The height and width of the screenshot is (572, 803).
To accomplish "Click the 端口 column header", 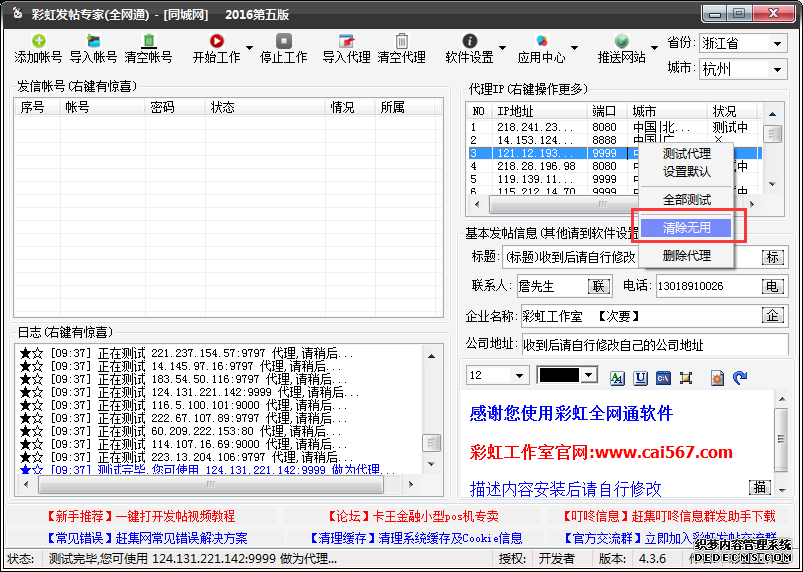I will point(607,111).
